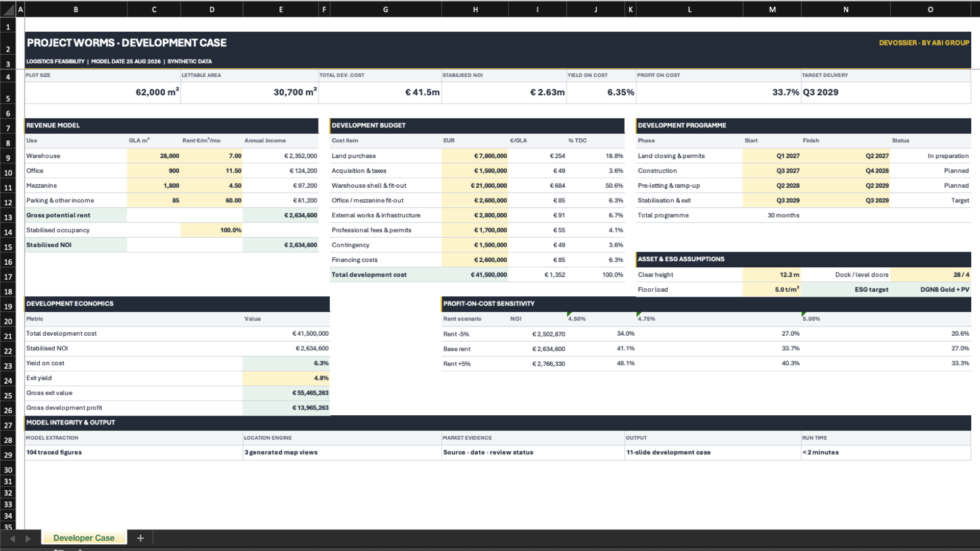Click status In preparation
The height and width of the screenshot is (551, 980).
[x=930, y=156]
